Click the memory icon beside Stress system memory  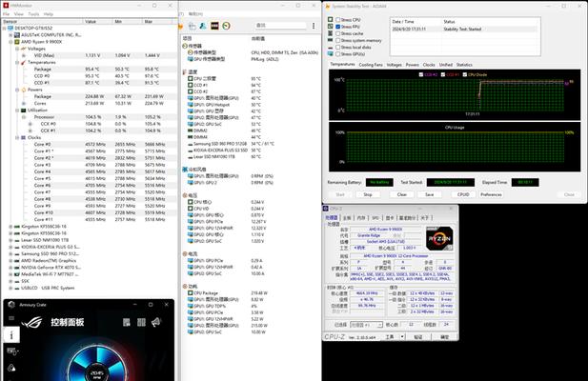(331, 40)
